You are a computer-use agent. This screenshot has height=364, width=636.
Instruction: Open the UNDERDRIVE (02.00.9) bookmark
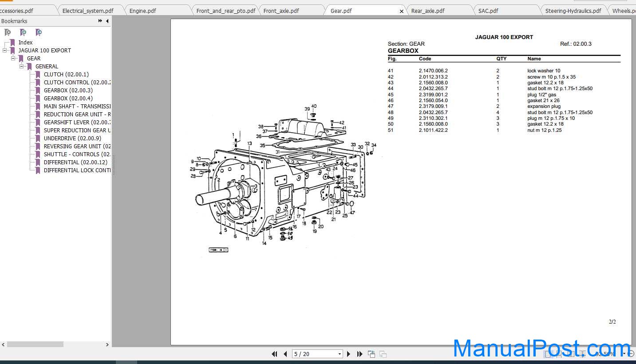[x=72, y=138]
